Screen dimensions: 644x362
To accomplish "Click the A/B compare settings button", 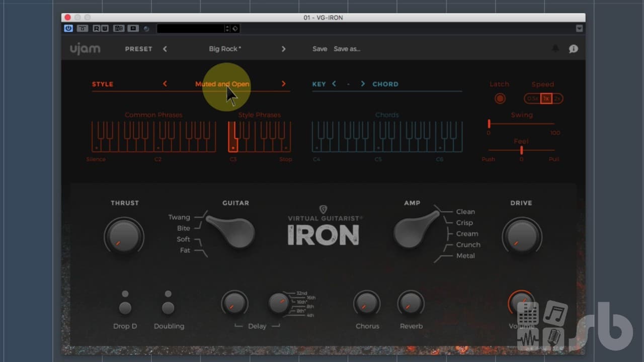I will pyautogui.click(x=119, y=29).
